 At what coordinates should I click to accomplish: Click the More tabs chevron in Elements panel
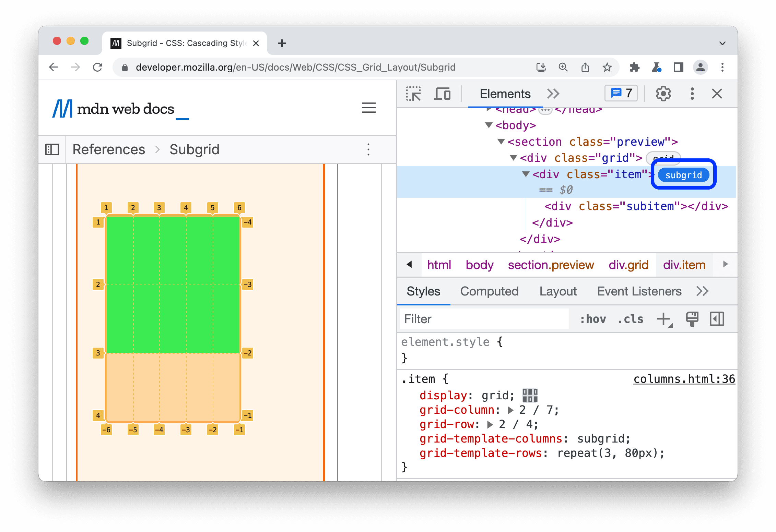click(x=553, y=94)
